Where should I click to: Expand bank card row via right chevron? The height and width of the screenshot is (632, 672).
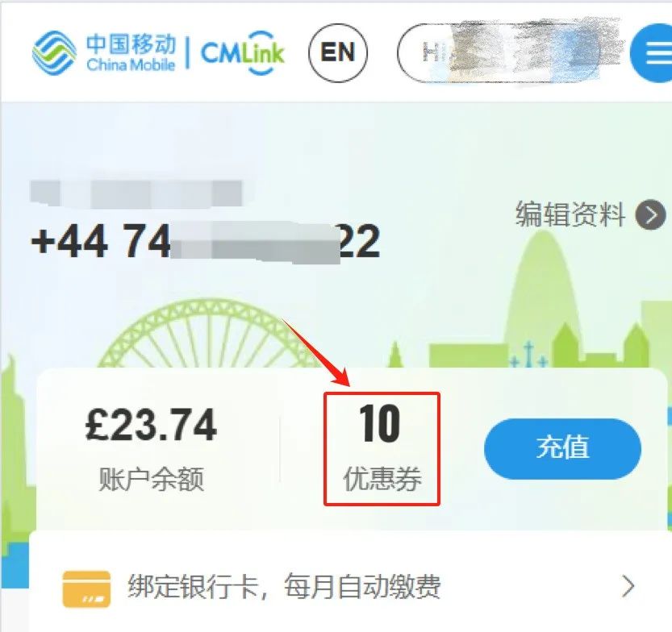tap(628, 586)
